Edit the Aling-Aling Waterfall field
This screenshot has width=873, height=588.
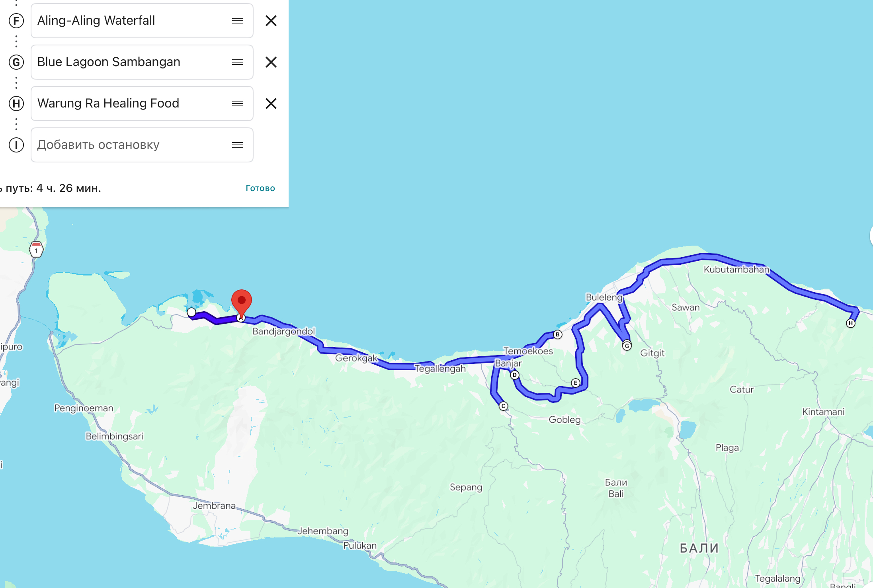coord(142,21)
